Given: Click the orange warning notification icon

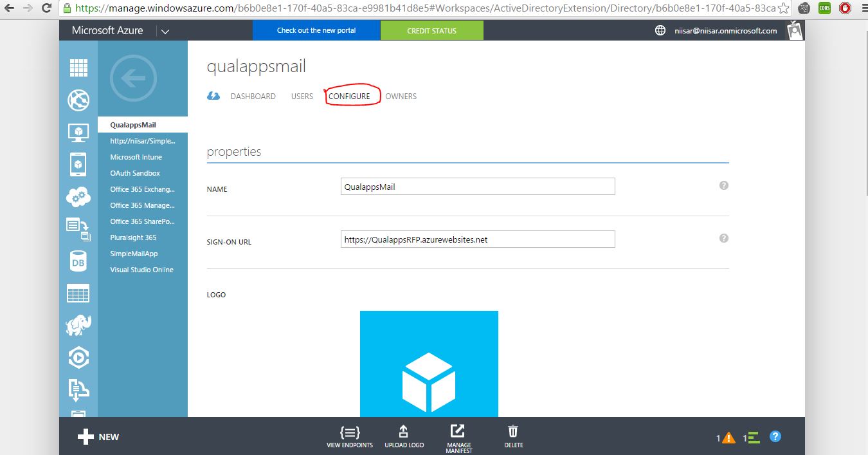Looking at the screenshot, I should (x=728, y=438).
